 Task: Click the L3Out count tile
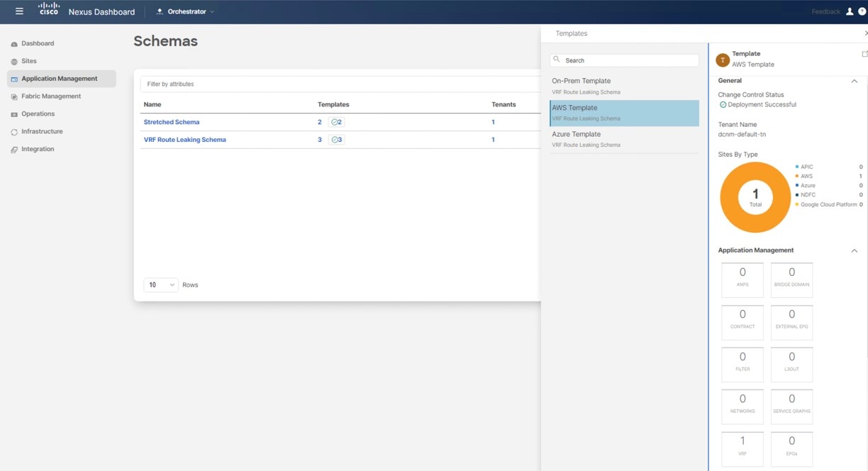[x=792, y=365]
